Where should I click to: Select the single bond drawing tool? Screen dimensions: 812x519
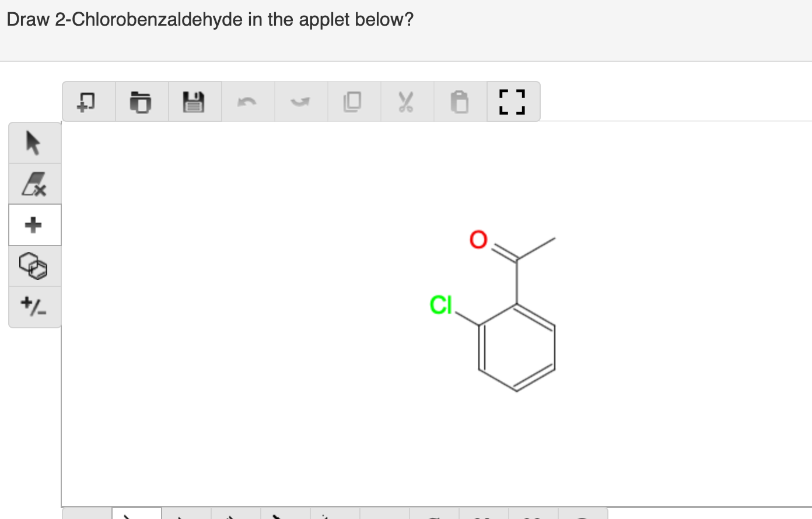136,516
